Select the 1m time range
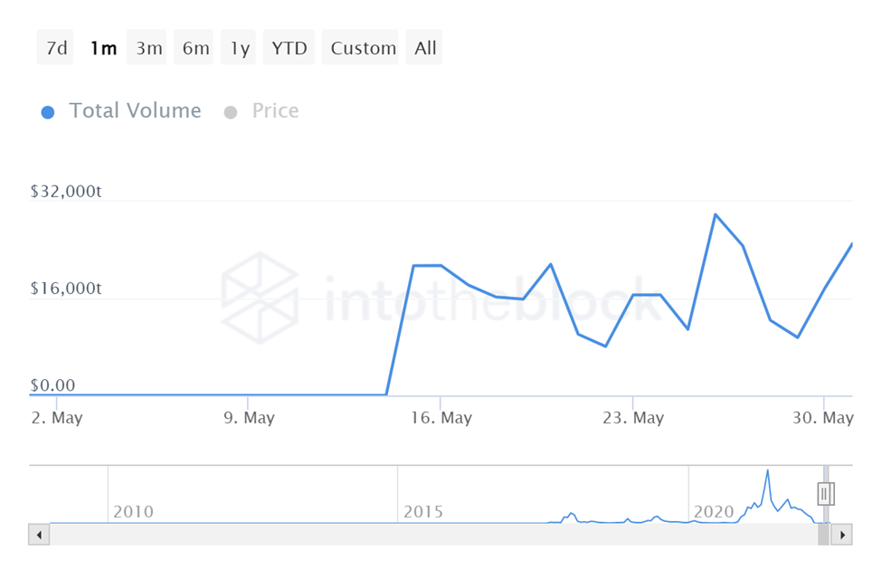 tap(102, 48)
